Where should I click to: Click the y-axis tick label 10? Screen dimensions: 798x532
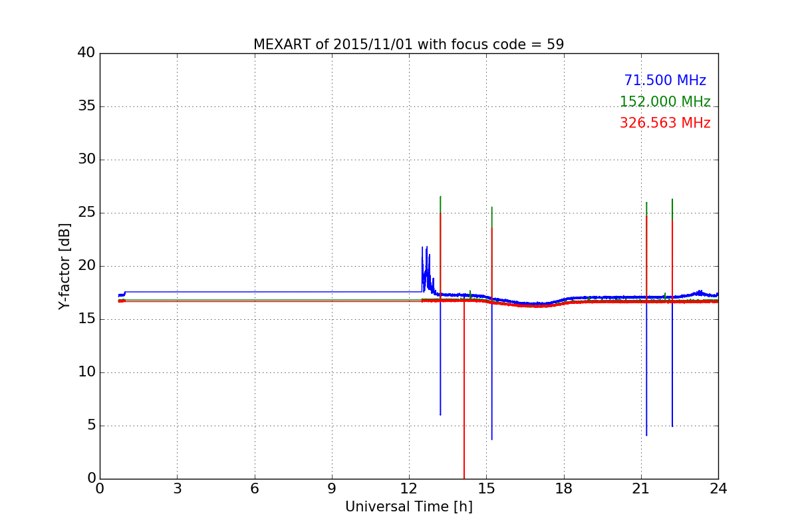pyautogui.click(x=86, y=372)
